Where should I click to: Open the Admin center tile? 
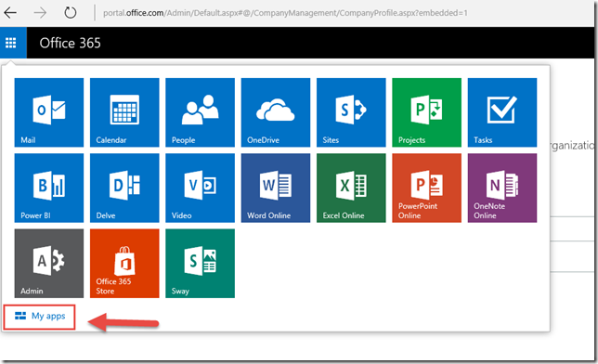pos(49,264)
